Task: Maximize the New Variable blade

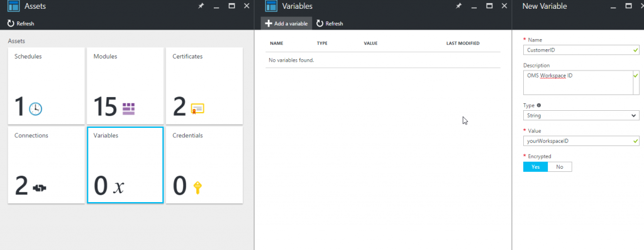Action: click(628, 6)
